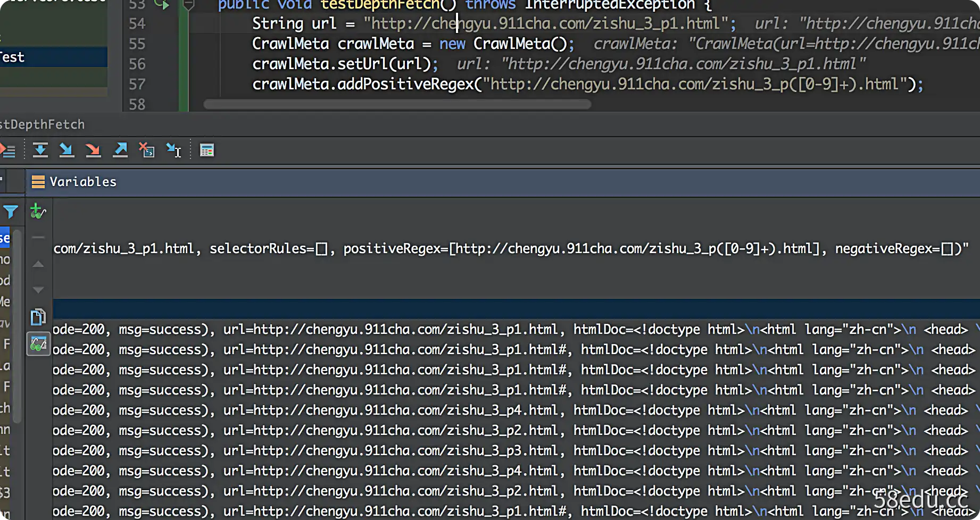
Task: Open the Evaluate Expression calculator icon
Action: point(207,150)
